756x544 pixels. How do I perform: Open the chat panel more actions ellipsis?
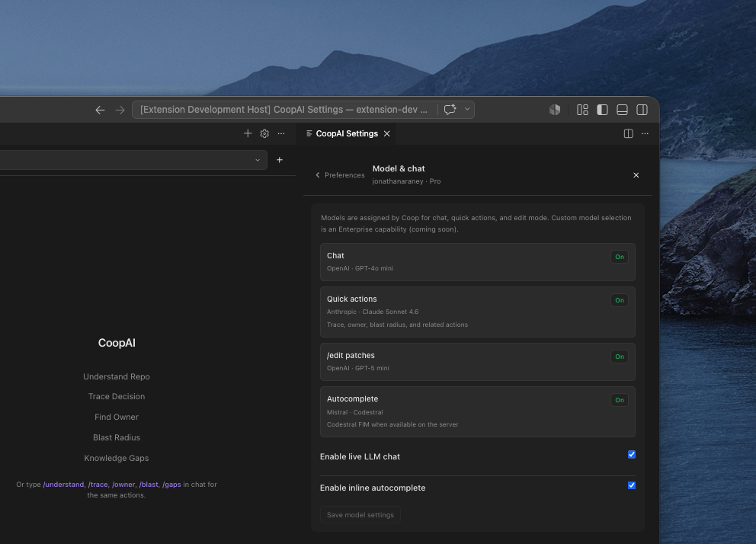tap(281, 133)
